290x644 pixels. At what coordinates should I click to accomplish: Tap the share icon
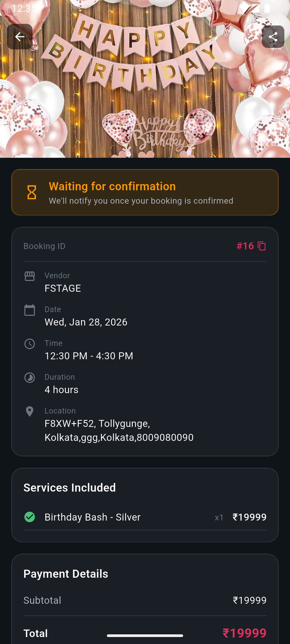tap(273, 37)
